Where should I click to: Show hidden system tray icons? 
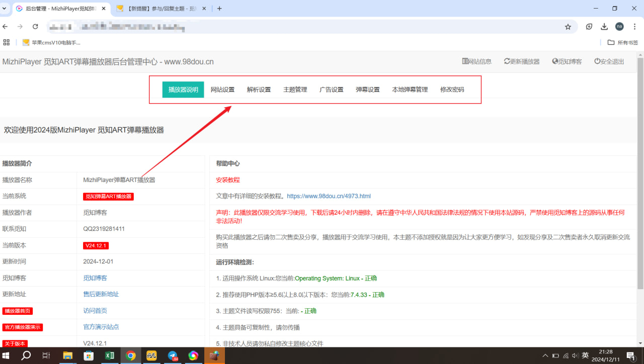[x=545, y=356]
